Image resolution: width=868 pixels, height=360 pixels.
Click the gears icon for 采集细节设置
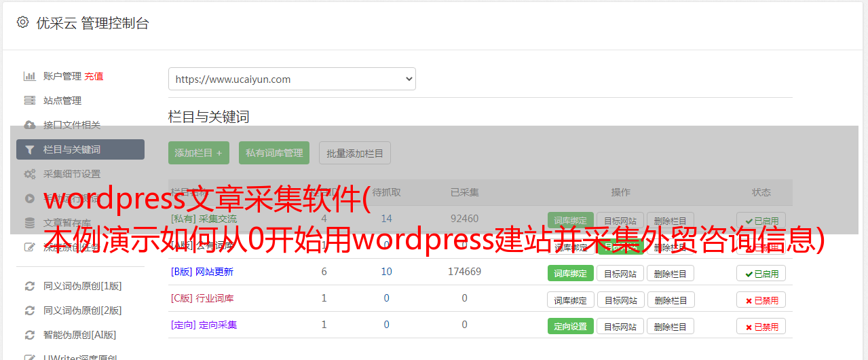tap(29, 174)
